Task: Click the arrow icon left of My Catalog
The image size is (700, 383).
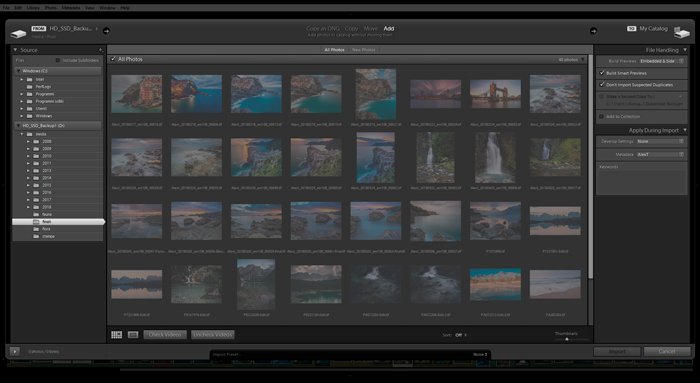Action: [x=593, y=31]
